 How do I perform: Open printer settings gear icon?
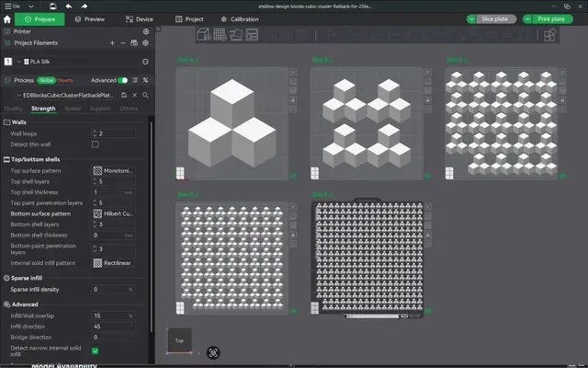point(146,32)
